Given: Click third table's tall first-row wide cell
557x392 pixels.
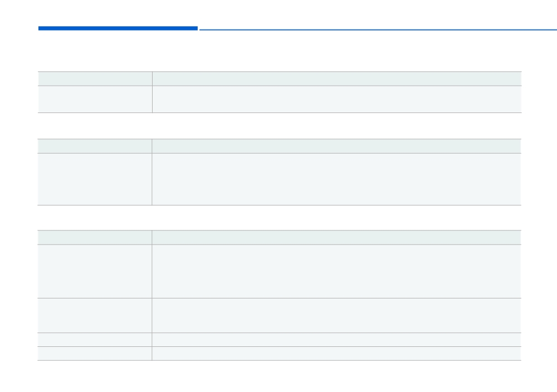Looking at the screenshot, I should [x=336, y=271].
